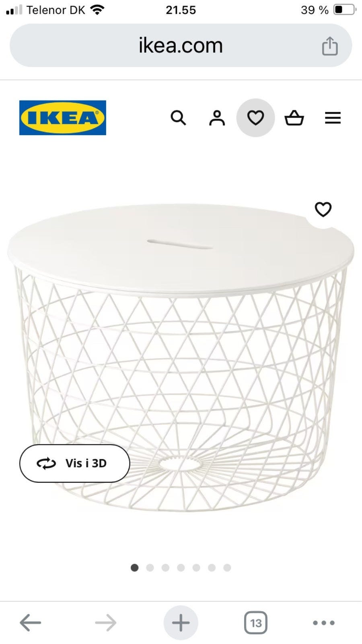This screenshot has height=644, width=362.
Task: Open the shopping basket icon
Action: pos(294,118)
